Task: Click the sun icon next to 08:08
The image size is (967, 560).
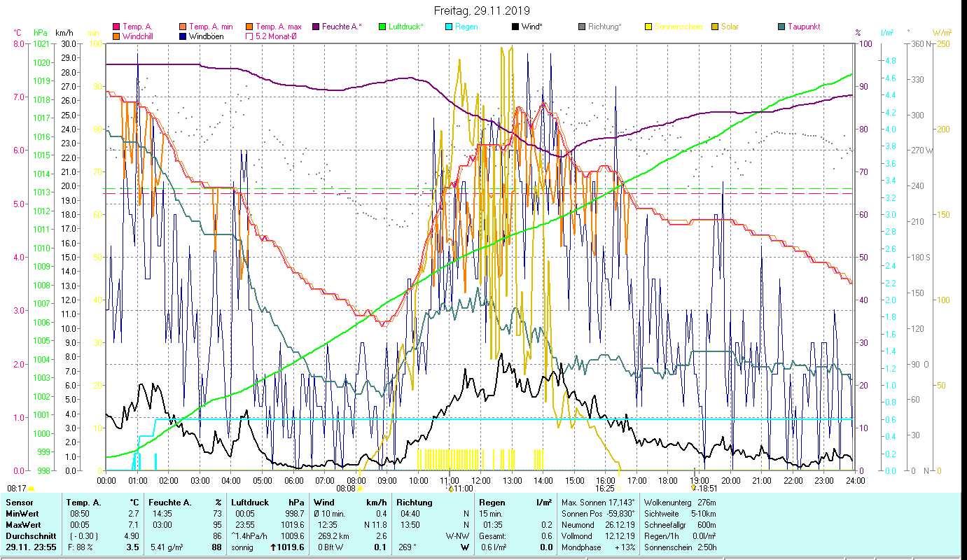Action: tap(360, 489)
